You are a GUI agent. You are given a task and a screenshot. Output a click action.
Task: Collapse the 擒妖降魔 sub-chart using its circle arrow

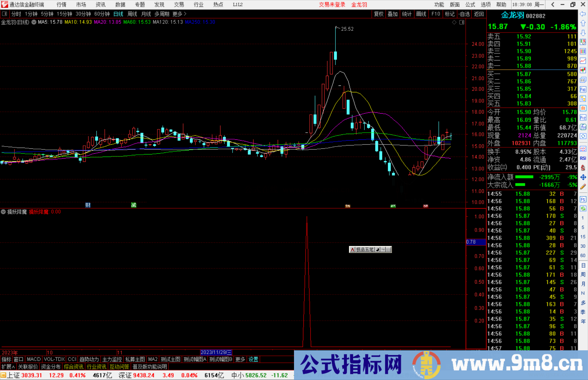coord(3,212)
